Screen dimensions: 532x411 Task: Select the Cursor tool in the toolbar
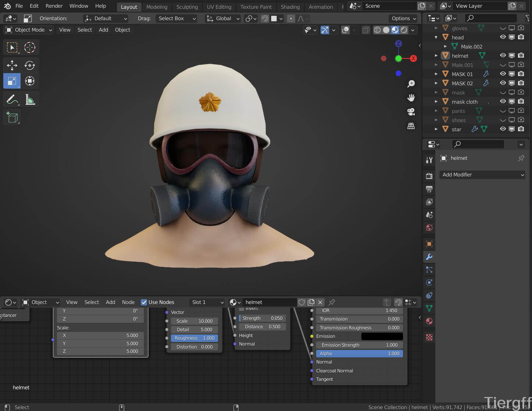(x=30, y=47)
